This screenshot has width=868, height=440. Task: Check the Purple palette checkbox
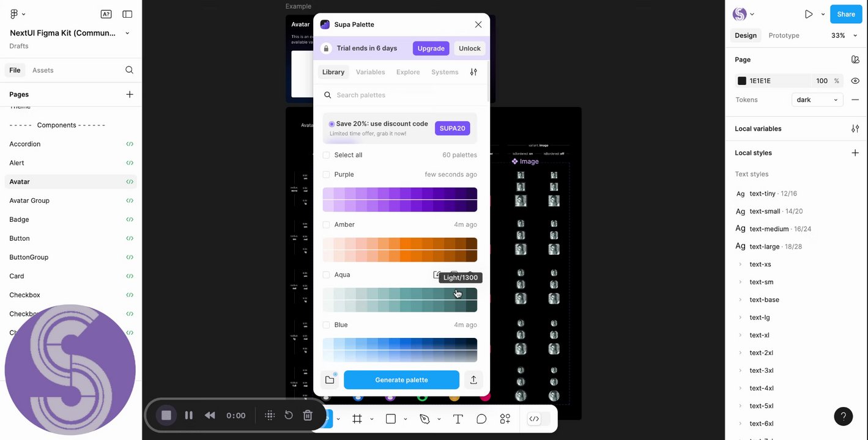[x=326, y=175]
